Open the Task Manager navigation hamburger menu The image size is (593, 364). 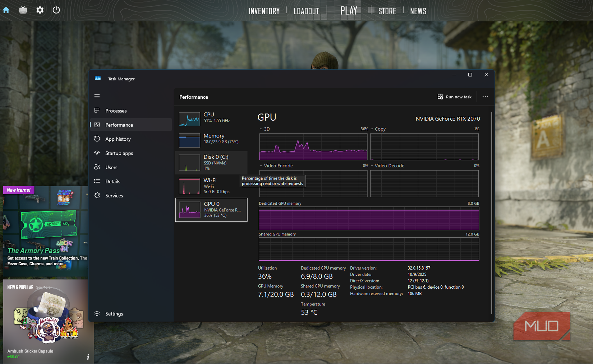[97, 96]
